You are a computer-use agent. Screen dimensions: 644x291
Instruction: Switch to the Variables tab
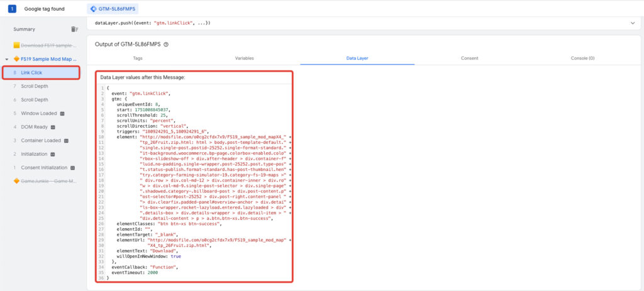(x=245, y=58)
